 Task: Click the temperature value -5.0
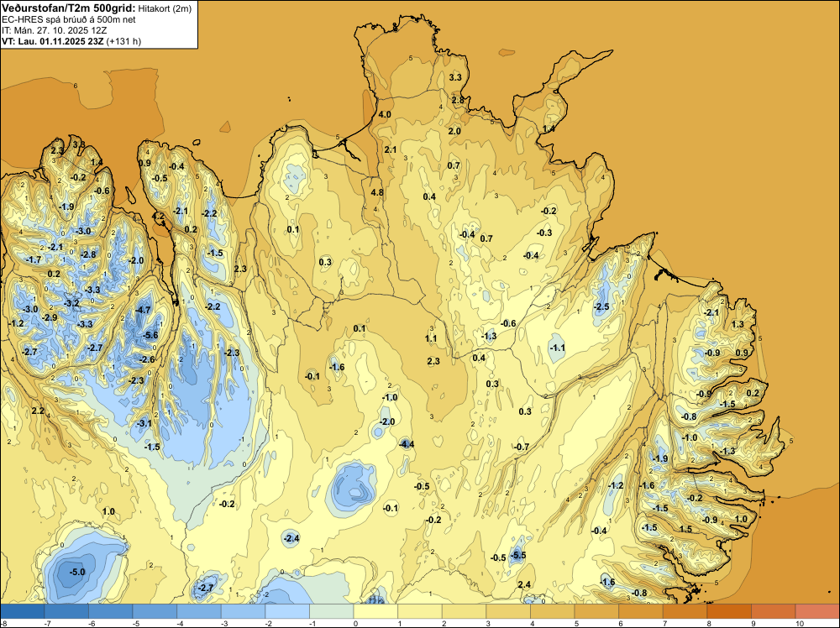[77, 572]
